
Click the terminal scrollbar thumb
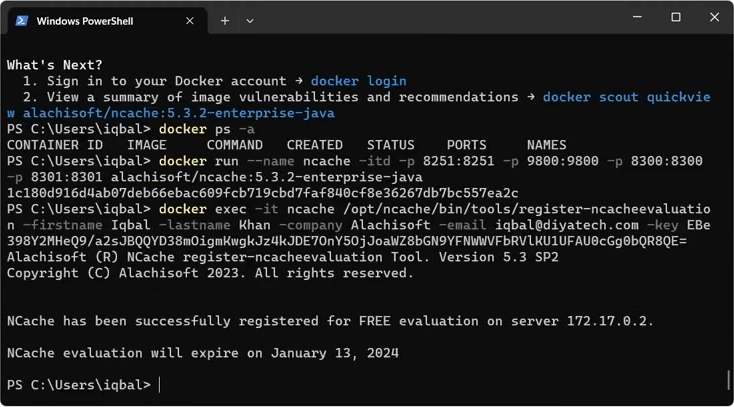[728, 379]
